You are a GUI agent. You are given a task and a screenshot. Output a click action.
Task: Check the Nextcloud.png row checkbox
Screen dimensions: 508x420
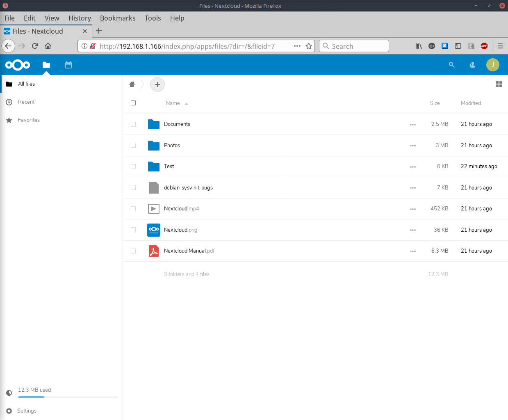[133, 230]
